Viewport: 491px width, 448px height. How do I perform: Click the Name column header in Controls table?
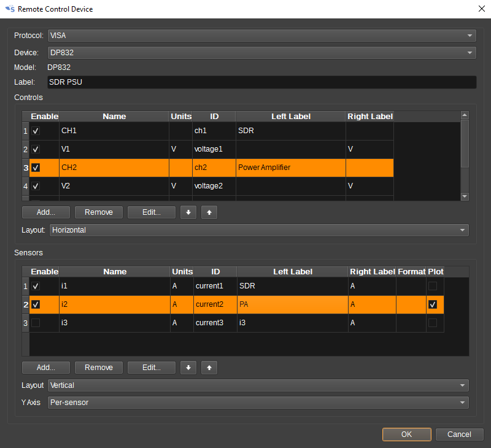coord(114,116)
